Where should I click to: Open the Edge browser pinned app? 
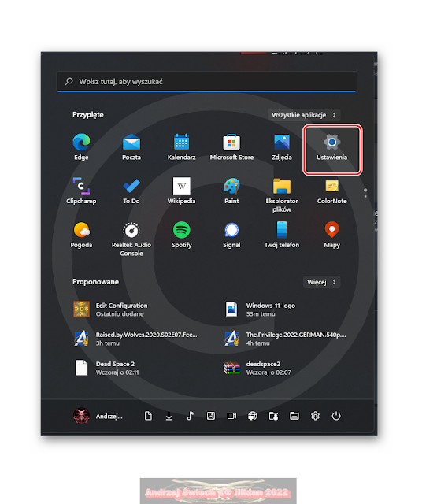point(81,147)
